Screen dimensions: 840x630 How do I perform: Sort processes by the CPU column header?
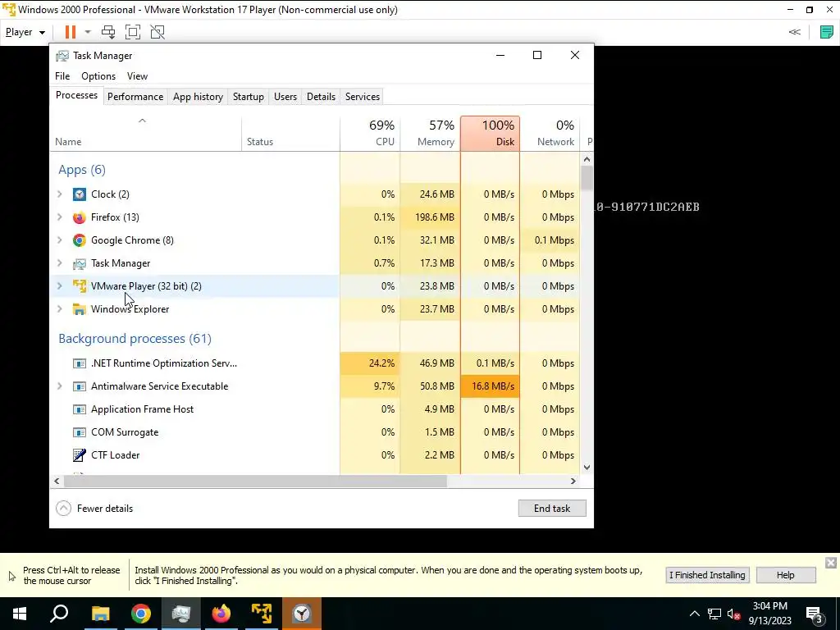tap(370, 134)
